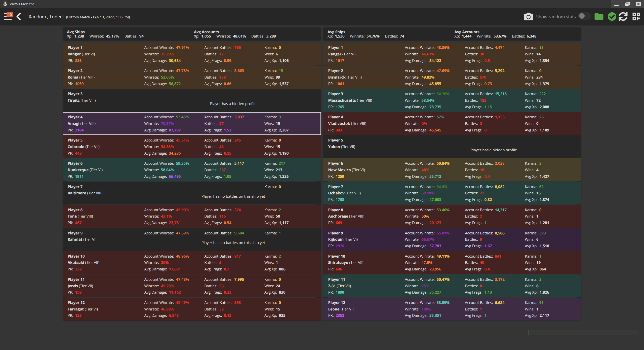The image size is (644, 350).
Task: Click the right team Avg Accounts summary header
Action: (467, 32)
